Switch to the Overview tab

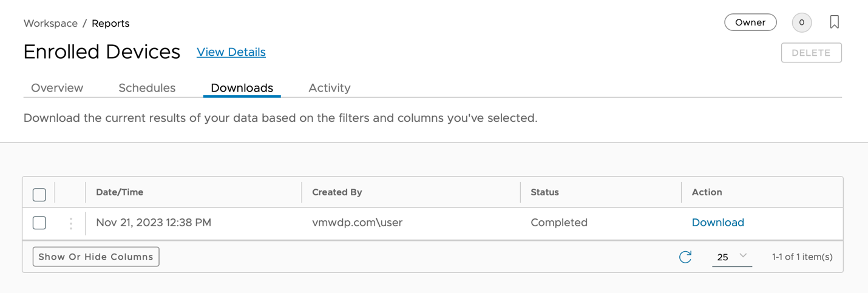(57, 88)
